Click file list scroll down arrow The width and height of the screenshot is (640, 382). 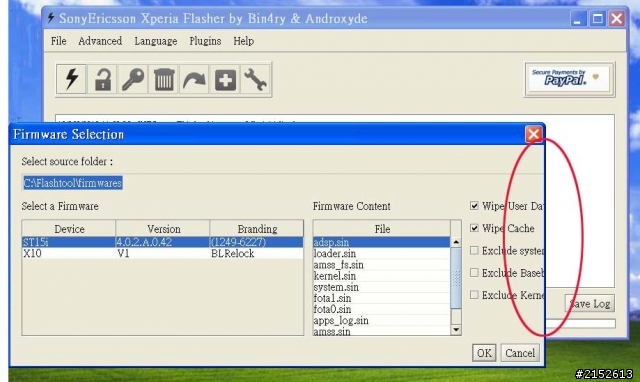click(456, 329)
